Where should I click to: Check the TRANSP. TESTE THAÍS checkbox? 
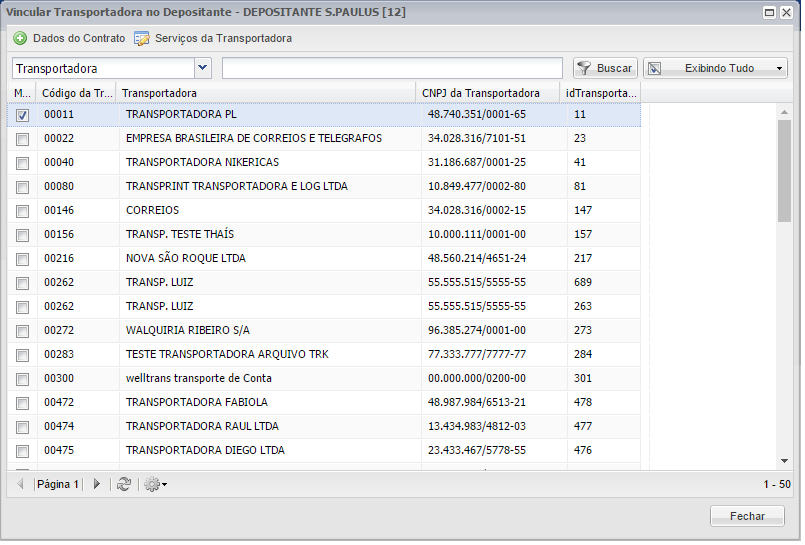(x=22, y=235)
